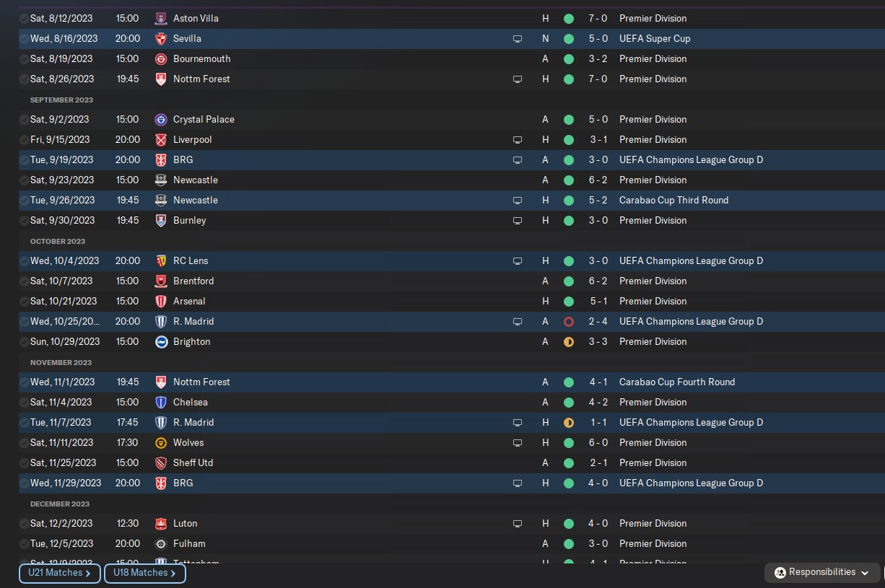Select UEFA Super Cup competition label

(655, 38)
